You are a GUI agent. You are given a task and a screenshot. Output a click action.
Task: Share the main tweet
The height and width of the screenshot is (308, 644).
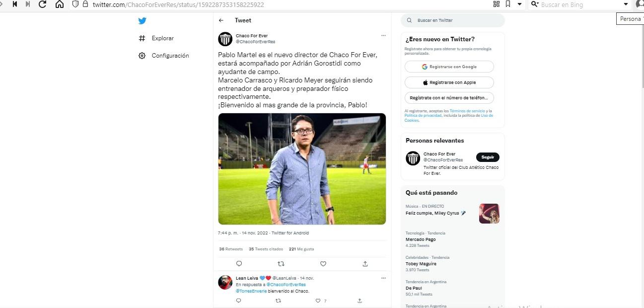(365, 264)
